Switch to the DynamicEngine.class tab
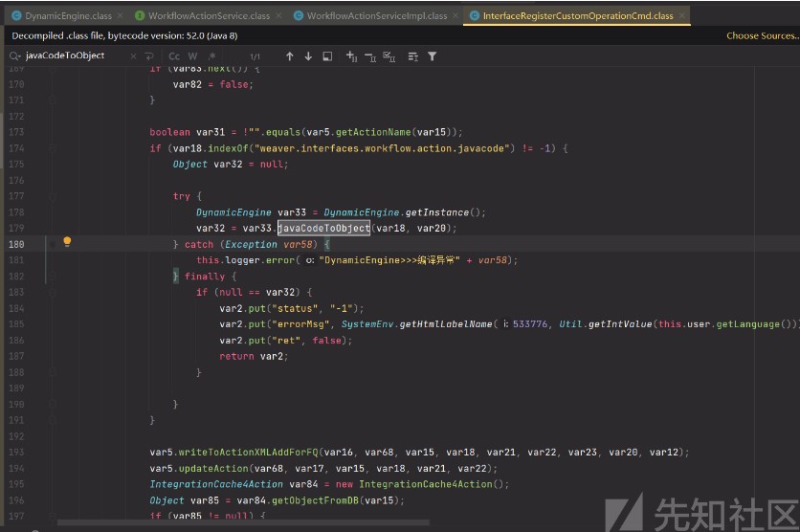 point(68,16)
